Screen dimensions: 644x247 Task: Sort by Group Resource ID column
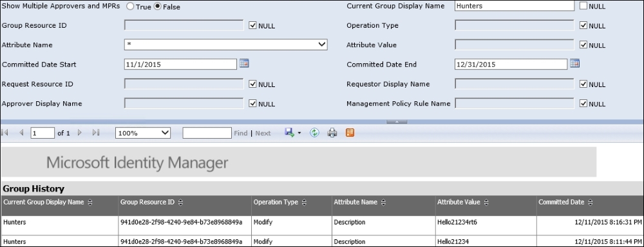pyautogui.click(x=180, y=203)
